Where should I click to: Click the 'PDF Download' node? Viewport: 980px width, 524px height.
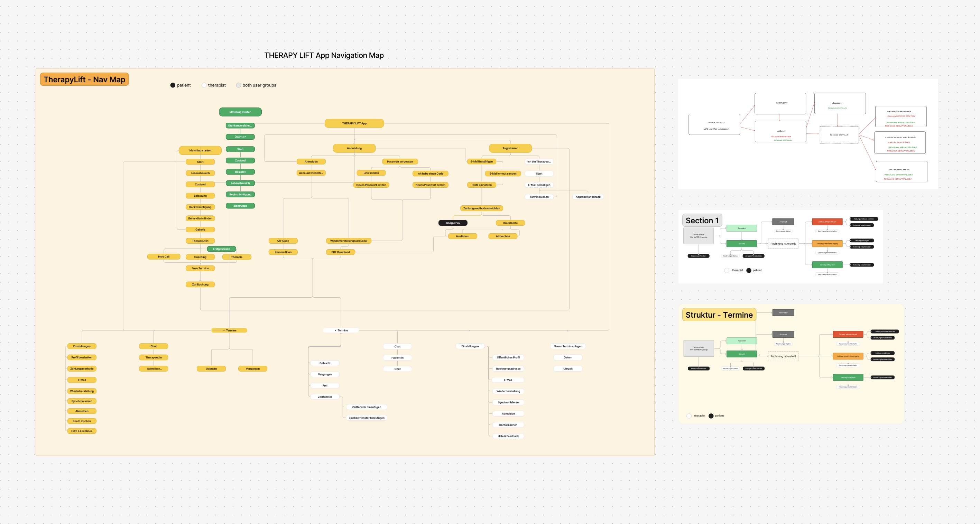(341, 252)
